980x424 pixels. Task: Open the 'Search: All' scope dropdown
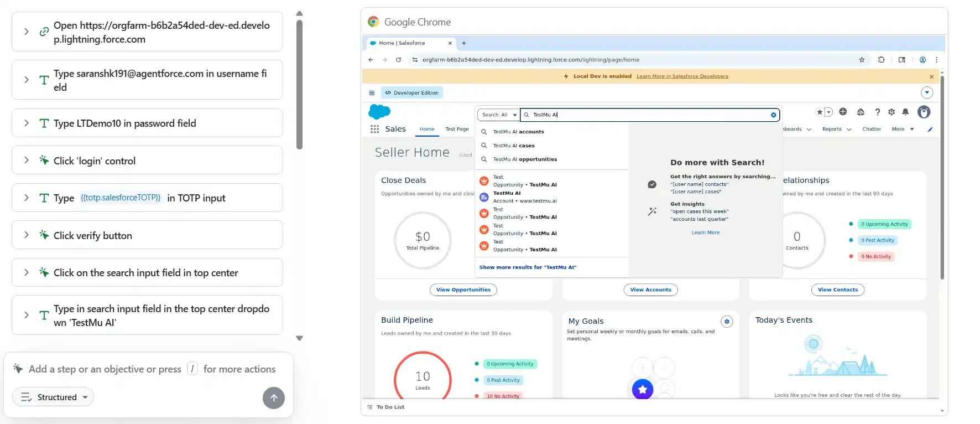pos(499,115)
